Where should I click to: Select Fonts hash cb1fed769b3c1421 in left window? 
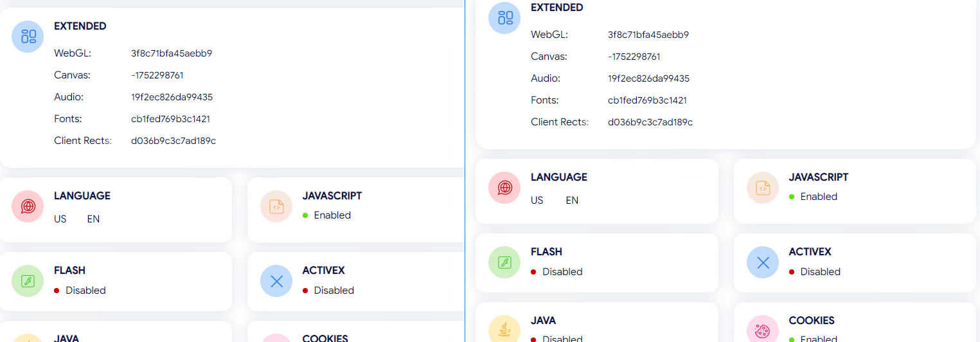(170, 119)
